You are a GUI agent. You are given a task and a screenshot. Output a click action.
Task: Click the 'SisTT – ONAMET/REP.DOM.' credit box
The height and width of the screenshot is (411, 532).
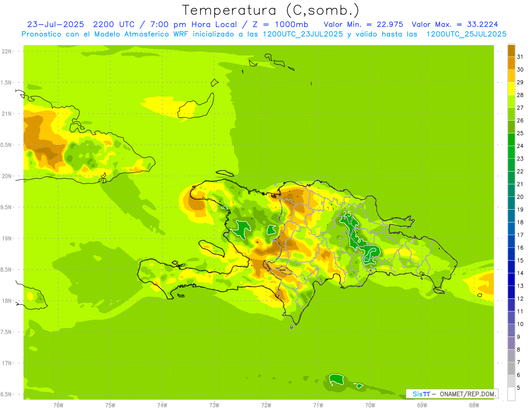452,394
